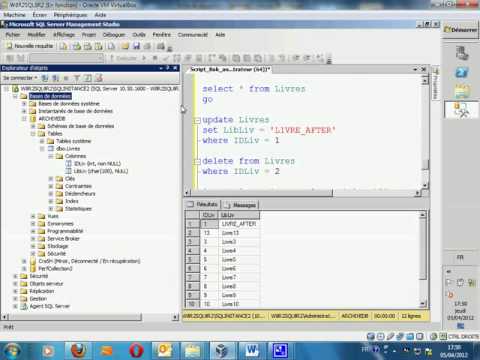Expand Bases de données système folder

24,104
